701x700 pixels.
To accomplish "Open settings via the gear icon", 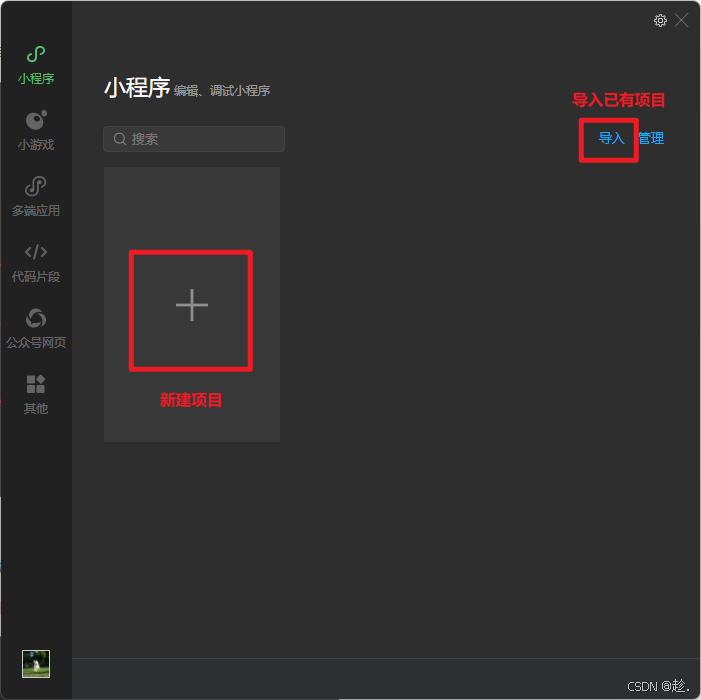I will (x=660, y=21).
